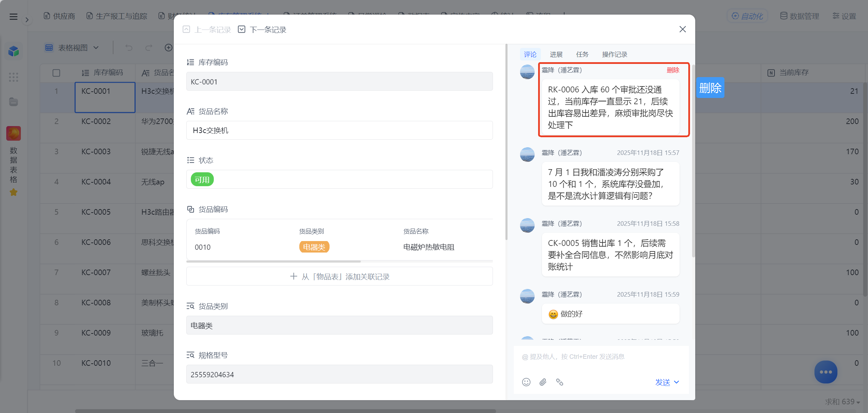
Task: Click the avatar beside RK-0006 comment
Action: 527,72
